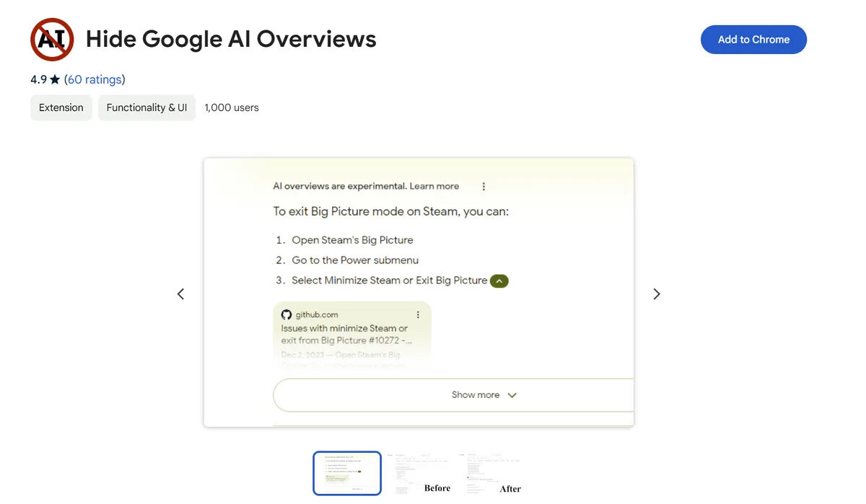Screen dimensions: 866x504
Task: Click the GitHub logo icon on the card
Action: (287, 314)
